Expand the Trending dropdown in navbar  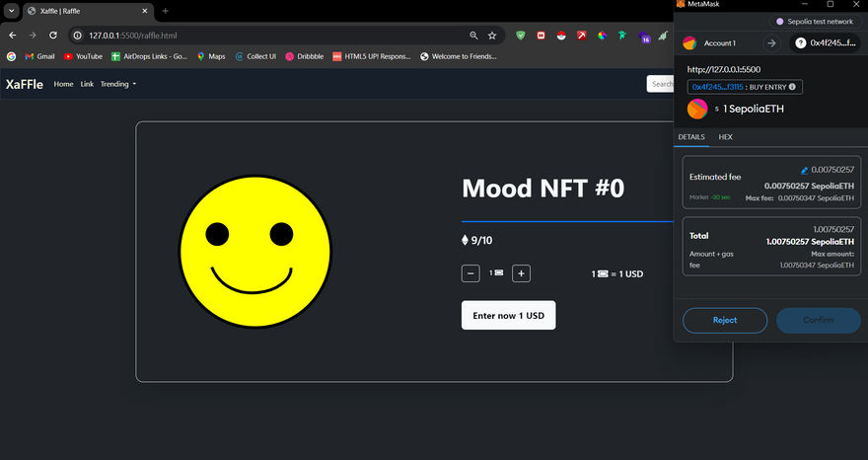coord(118,84)
